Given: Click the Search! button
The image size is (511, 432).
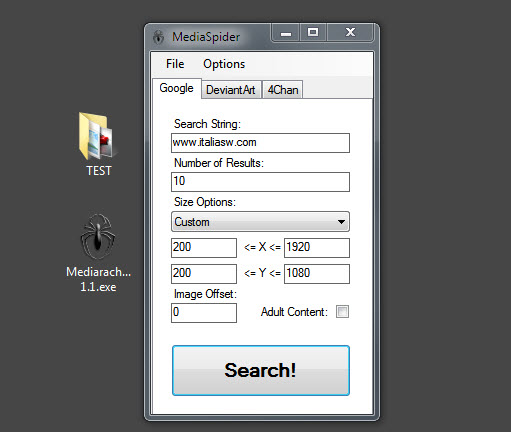Looking at the screenshot, I should tap(261, 370).
